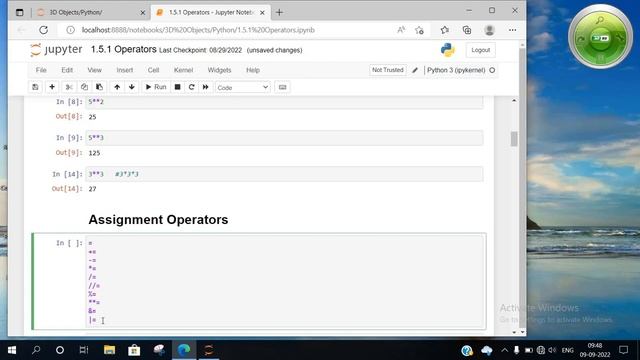Open a new browser tab with plus
Image resolution: width=640 pixels, height=360 pixels.
click(279, 12)
